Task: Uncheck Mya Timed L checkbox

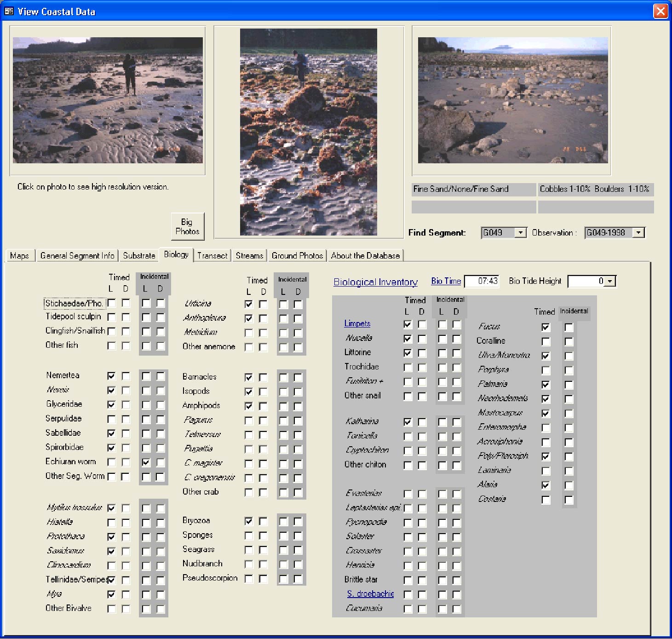Action: point(111,594)
